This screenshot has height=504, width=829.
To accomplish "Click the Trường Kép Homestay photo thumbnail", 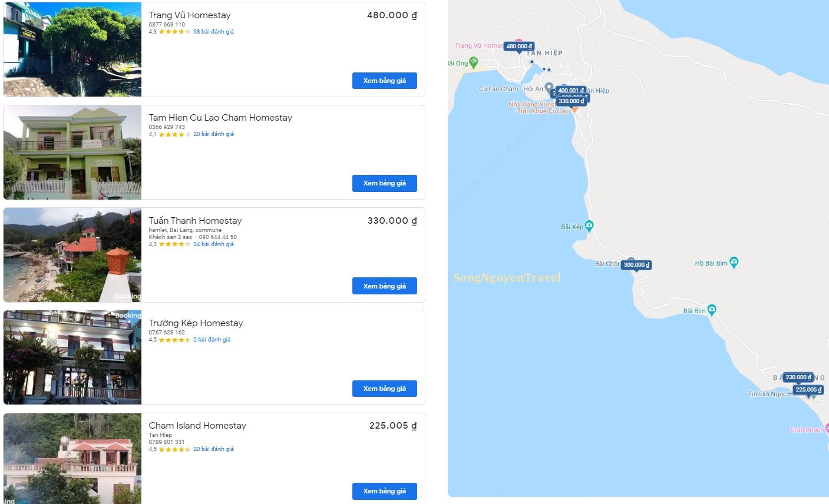I will click(72, 357).
